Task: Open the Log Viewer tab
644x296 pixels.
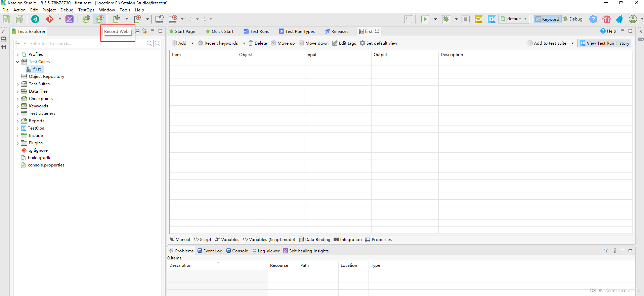Action: pyautogui.click(x=266, y=251)
